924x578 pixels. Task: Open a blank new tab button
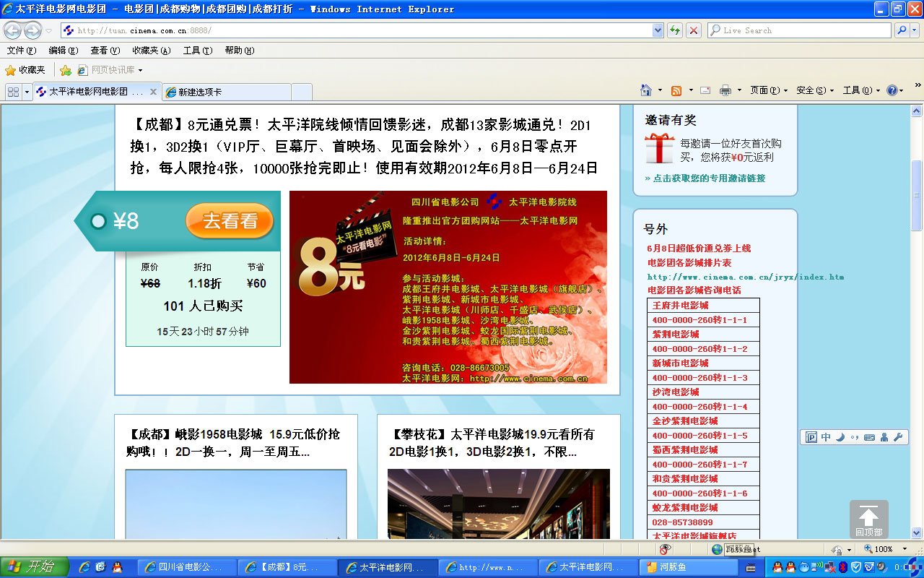(x=302, y=92)
